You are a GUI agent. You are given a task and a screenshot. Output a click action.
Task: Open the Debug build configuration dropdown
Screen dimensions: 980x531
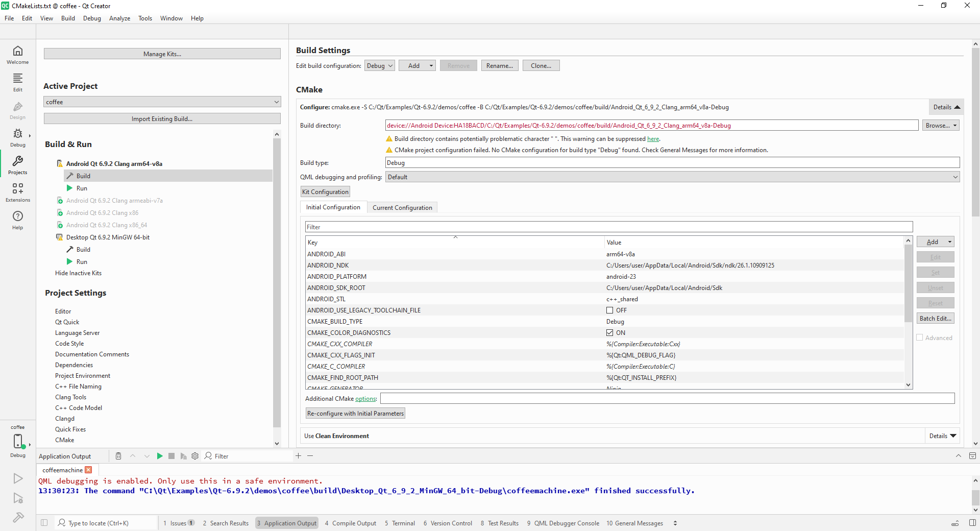click(380, 66)
